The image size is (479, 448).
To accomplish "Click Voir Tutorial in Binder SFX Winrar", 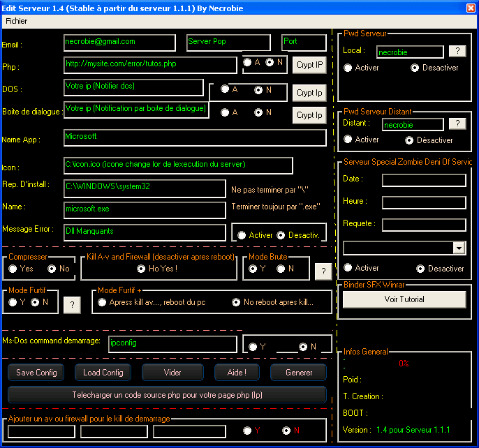I will [x=404, y=299].
